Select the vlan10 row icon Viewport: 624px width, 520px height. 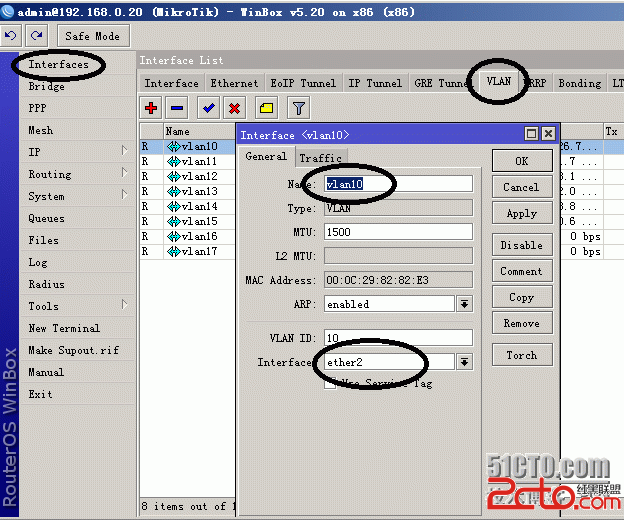(x=174, y=146)
